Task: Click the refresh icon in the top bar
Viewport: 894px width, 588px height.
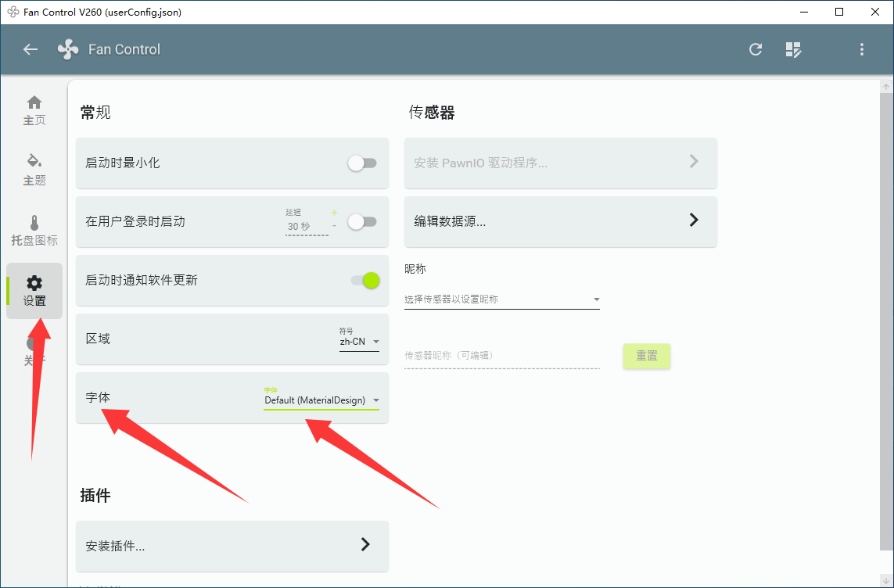Action: pos(755,49)
